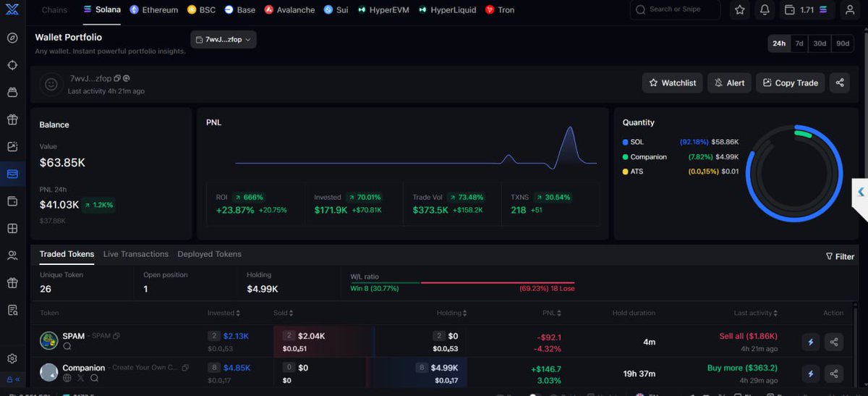Switch to BSC chain
Image resolution: width=868 pixels, height=396 pixels.
pos(201,10)
